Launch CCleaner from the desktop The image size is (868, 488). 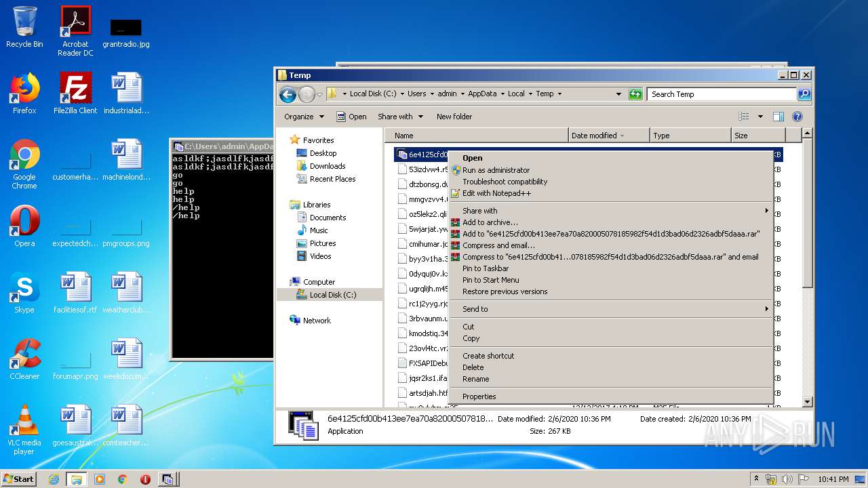point(24,359)
